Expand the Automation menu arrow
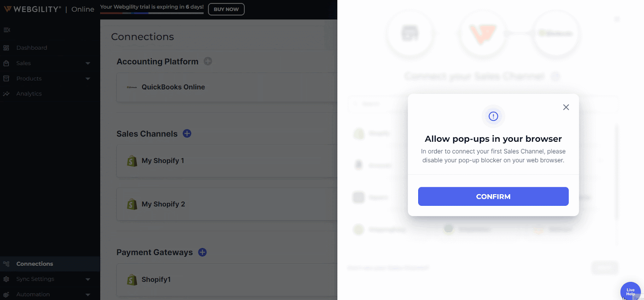 (x=88, y=295)
